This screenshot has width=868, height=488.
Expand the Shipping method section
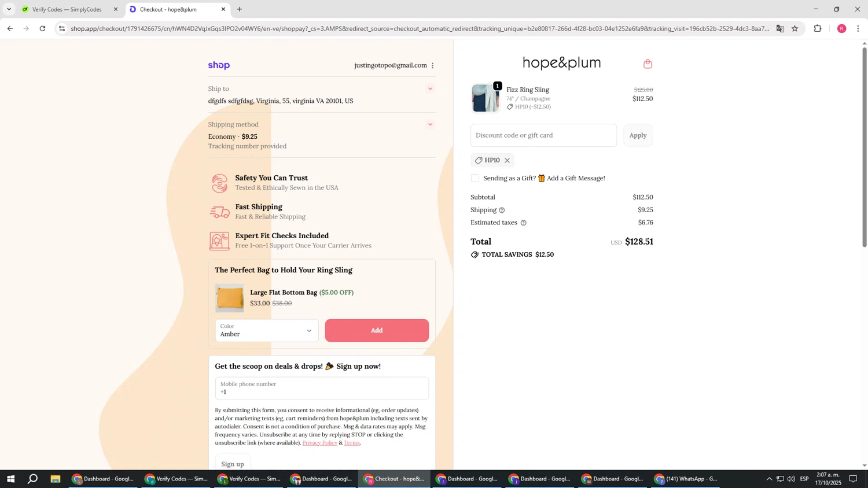(x=430, y=124)
